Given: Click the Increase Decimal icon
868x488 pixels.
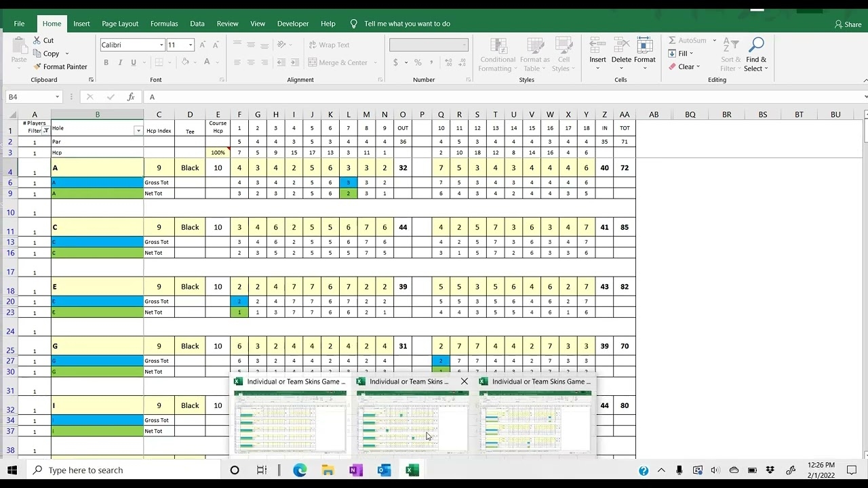Looking at the screenshot, I should pos(448,62).
